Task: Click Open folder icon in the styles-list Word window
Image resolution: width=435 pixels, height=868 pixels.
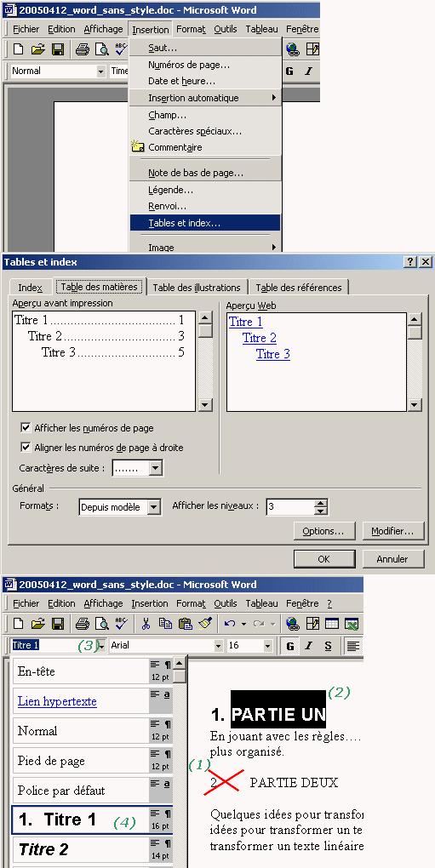Action: [37, 624]
